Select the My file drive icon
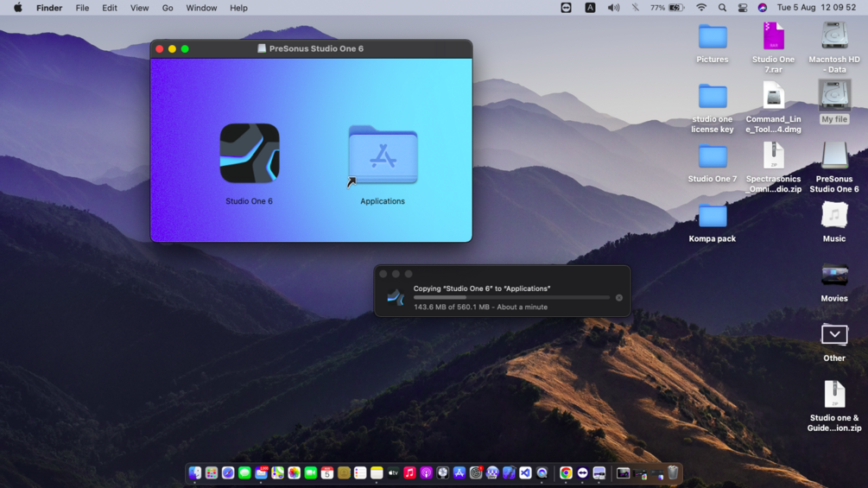Image resolution: width=868 pixels, height=488 pixels. click(x=834, y=95)
